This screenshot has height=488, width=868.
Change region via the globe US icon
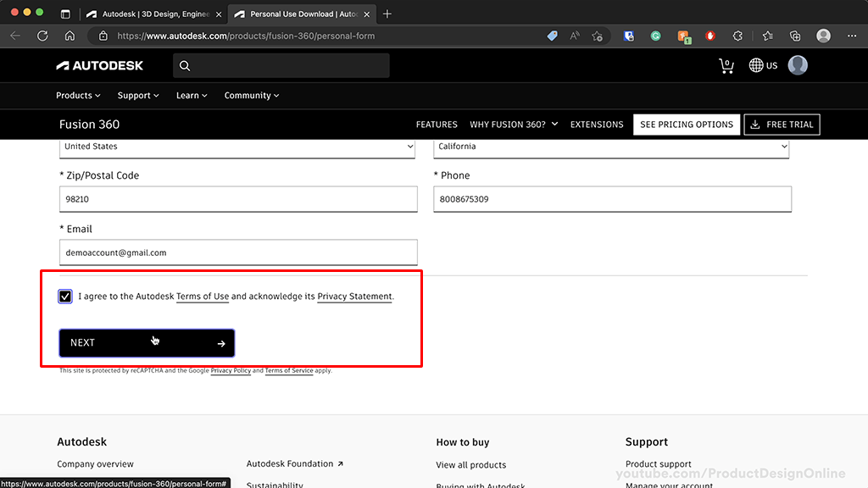tap(763, 65)
